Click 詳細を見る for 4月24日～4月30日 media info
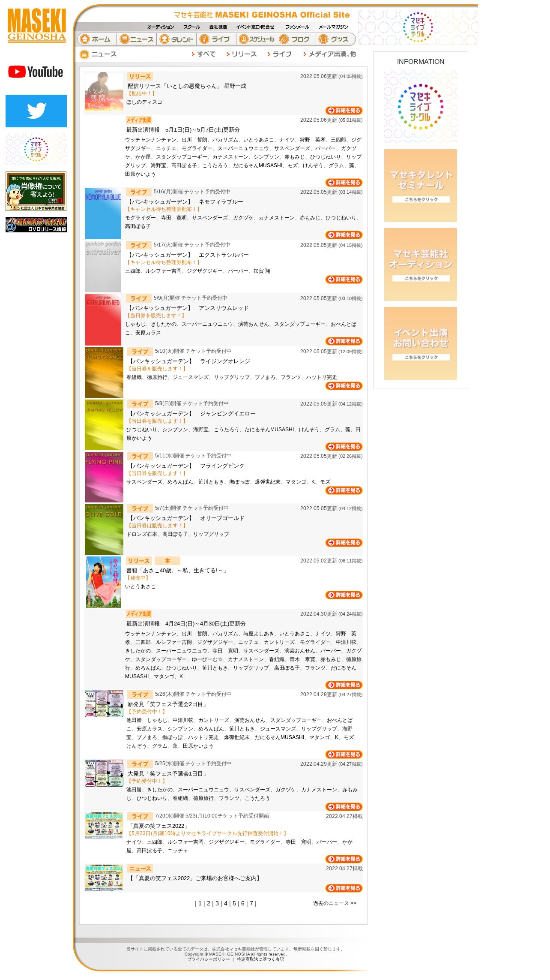The image size is (550, 980). click(344, 685)
